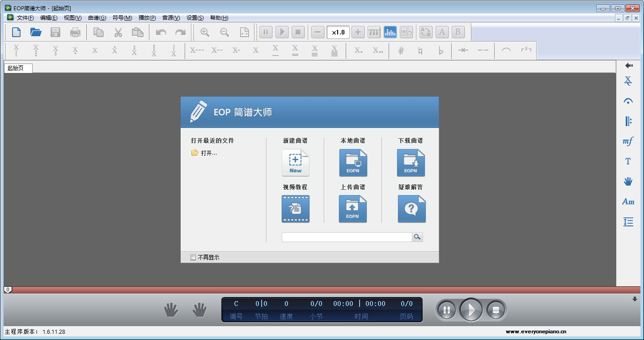Open the 符号(M) menu
Image resolution: width=644 pixels, height=340 pixels.
pyautogui.click(x=122, y=18)
